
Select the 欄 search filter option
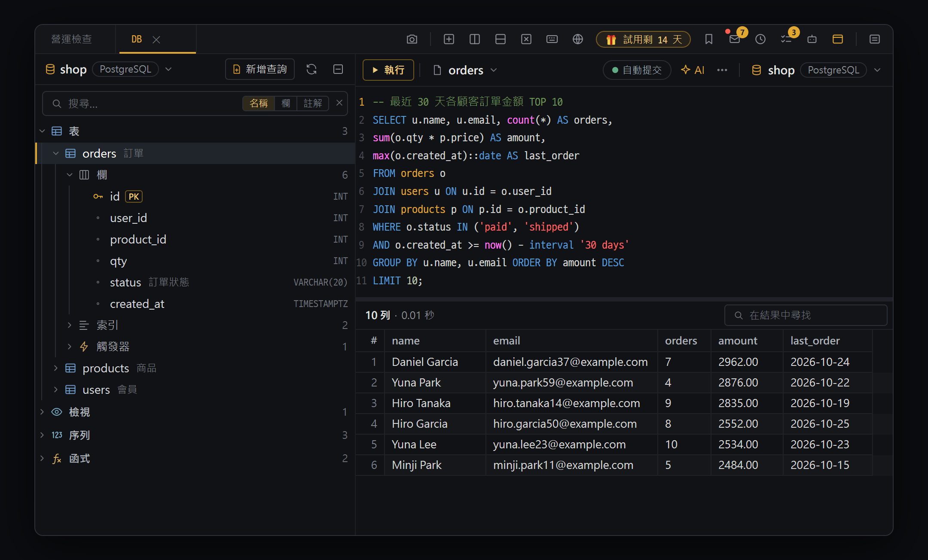[286, 103]
